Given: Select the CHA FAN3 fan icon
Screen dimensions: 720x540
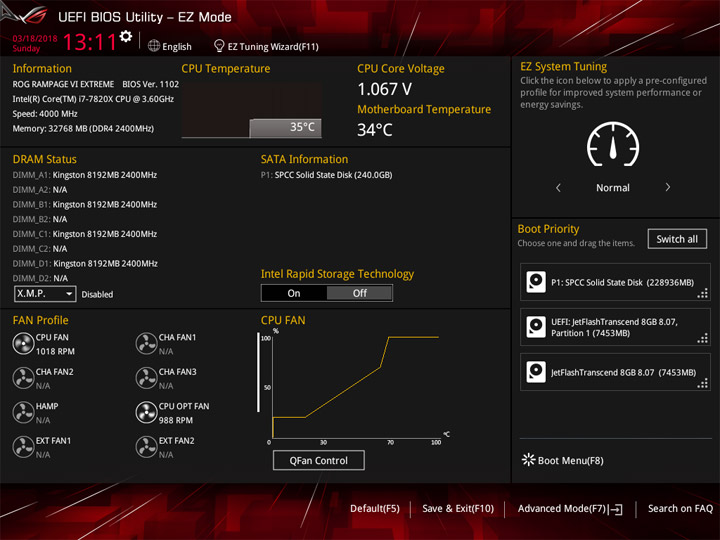Looking at the screenshot, I should [146, 378].
